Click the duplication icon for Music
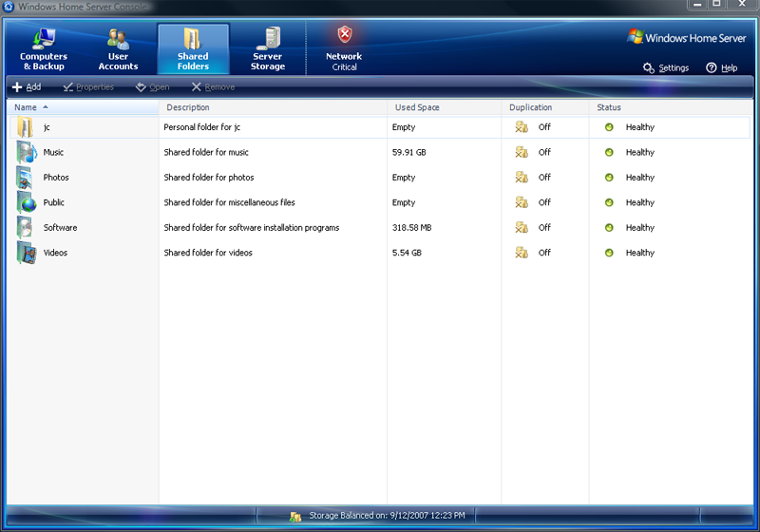Image resolution: width=760 pixels, height=532 pixels. (x=522, y=152)
